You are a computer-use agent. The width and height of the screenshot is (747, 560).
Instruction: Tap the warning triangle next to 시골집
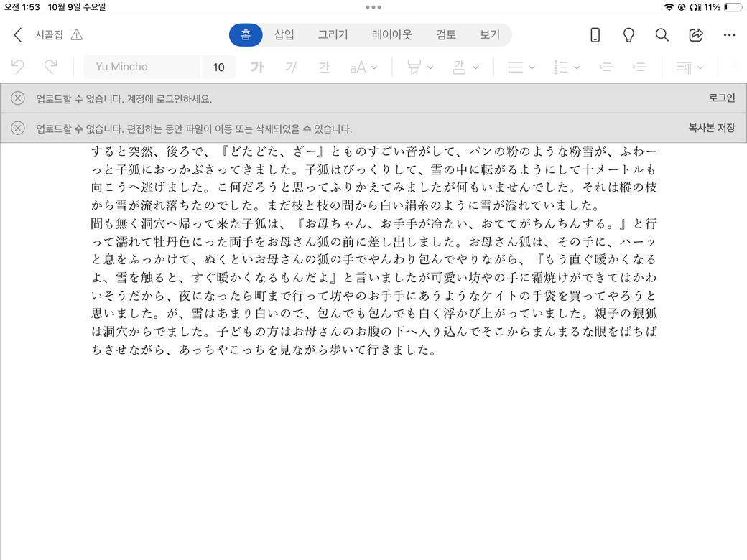77,35
